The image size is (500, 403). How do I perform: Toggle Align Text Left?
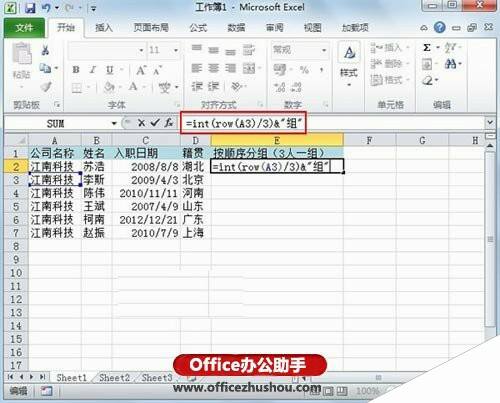coord(197,68)
